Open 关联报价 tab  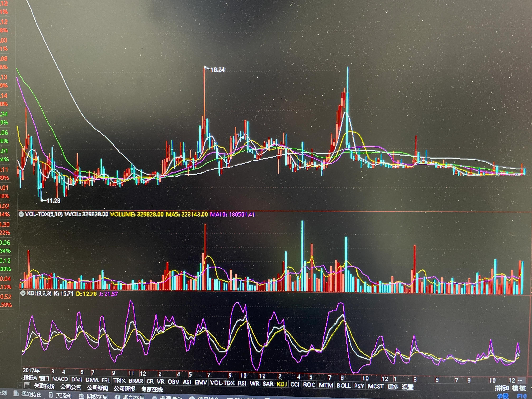pos(44,386)
